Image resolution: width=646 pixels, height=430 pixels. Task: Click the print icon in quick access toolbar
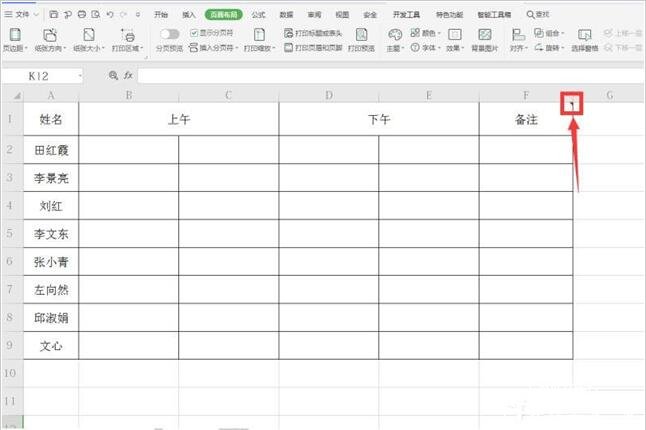click(82, 14)
